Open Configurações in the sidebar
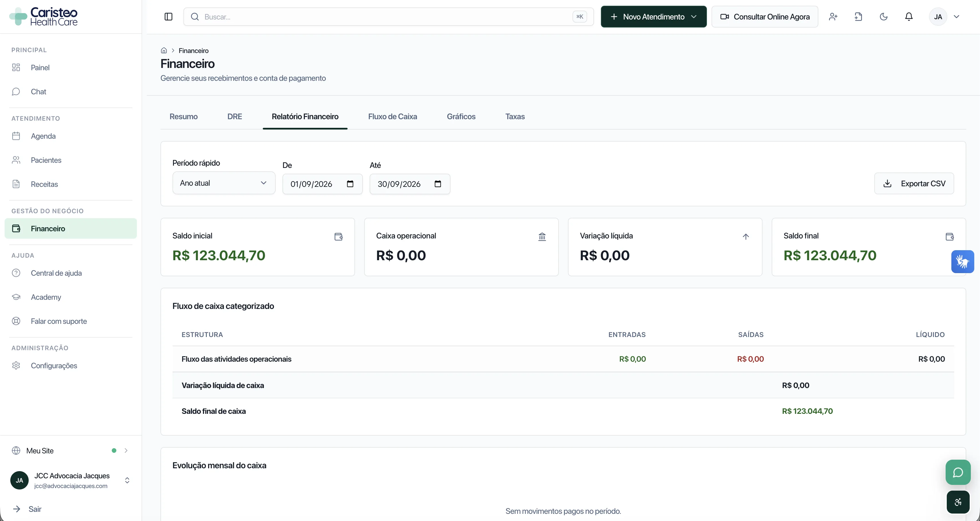 71,365
